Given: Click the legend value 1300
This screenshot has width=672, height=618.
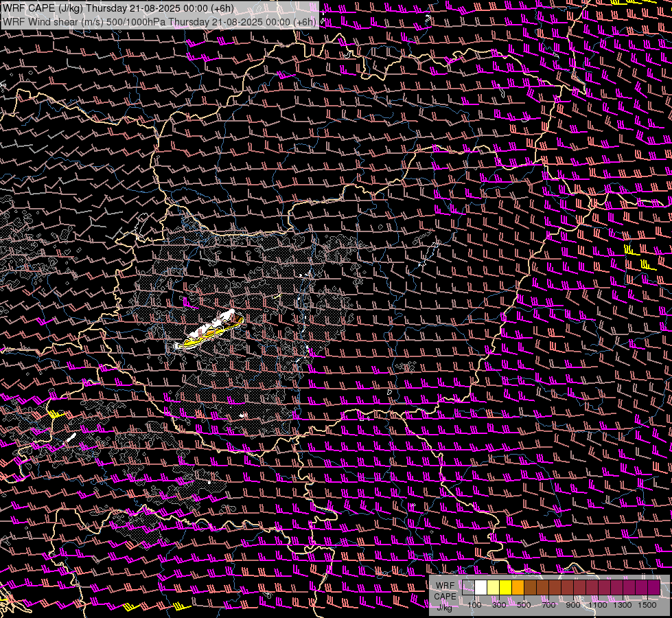Looking at the screenshot, I should 623,605.
